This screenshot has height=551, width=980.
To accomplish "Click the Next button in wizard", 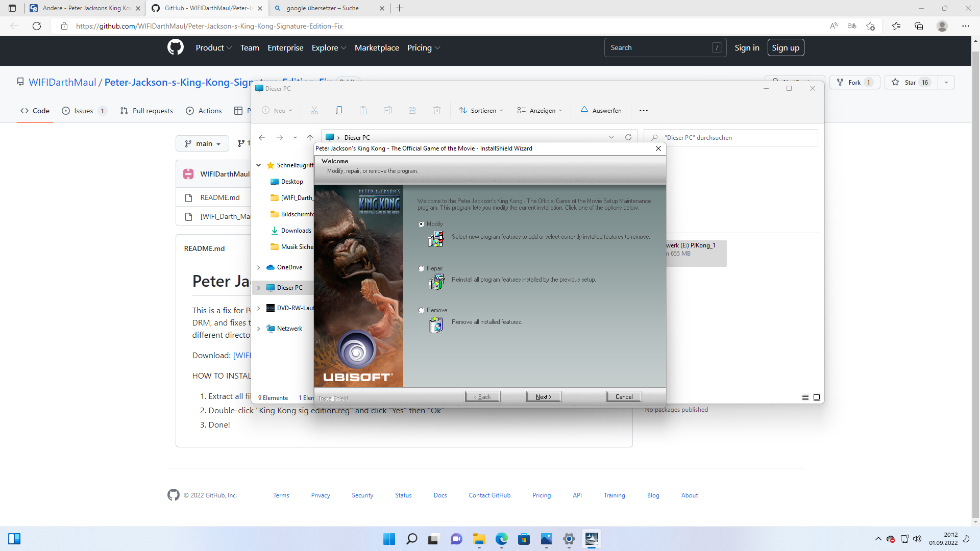I will pos(544,396).
